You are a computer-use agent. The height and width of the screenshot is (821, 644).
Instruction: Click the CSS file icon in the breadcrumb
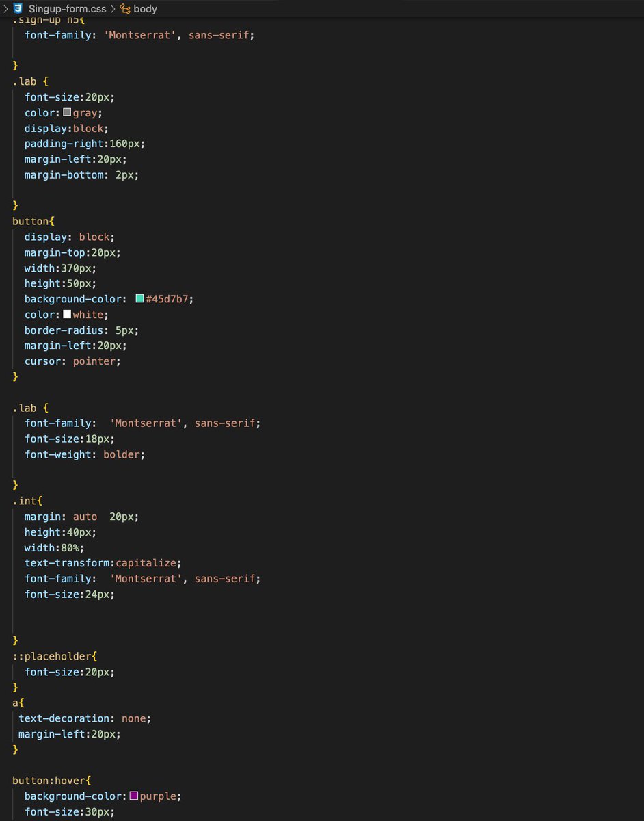(19, 9)
